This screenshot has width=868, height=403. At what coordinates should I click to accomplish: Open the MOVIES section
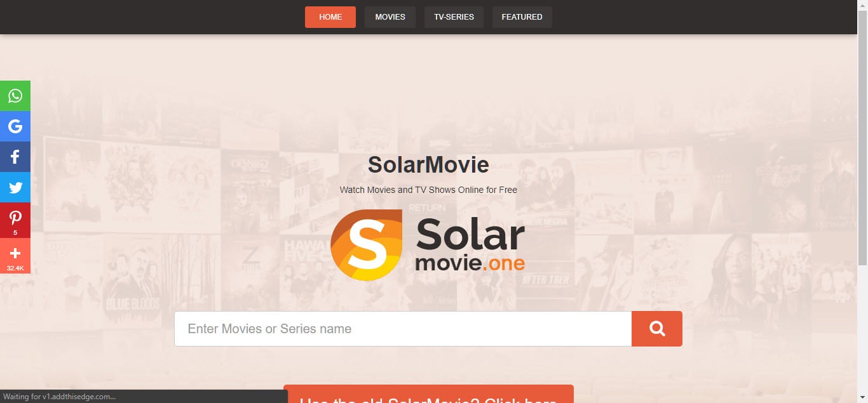click(390, 17)
